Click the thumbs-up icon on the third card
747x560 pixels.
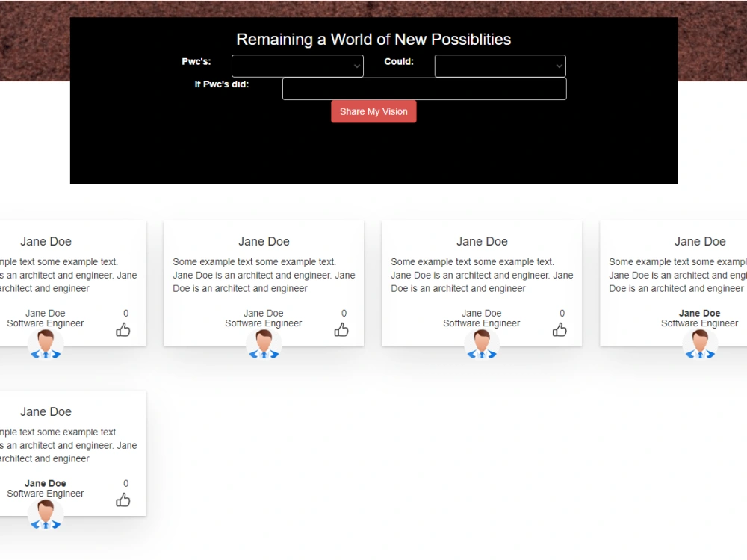tap(560, 329)
